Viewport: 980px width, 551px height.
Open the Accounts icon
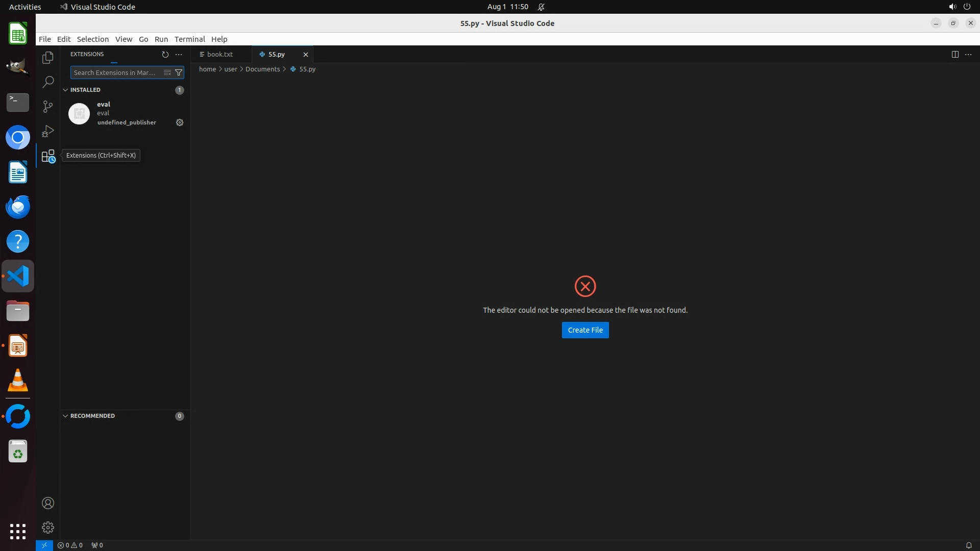[48, 503]
